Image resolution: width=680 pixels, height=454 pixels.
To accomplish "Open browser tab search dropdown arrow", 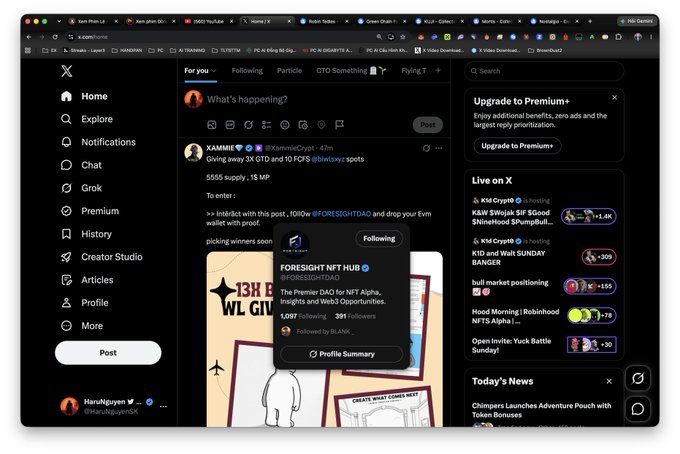I will pos(59,21).
